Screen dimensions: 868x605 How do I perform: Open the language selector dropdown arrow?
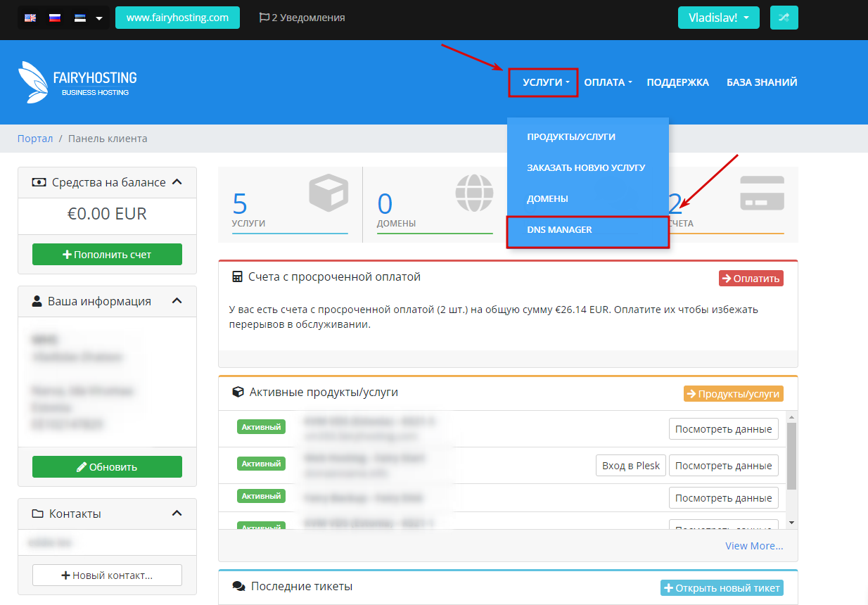[99, 18]
